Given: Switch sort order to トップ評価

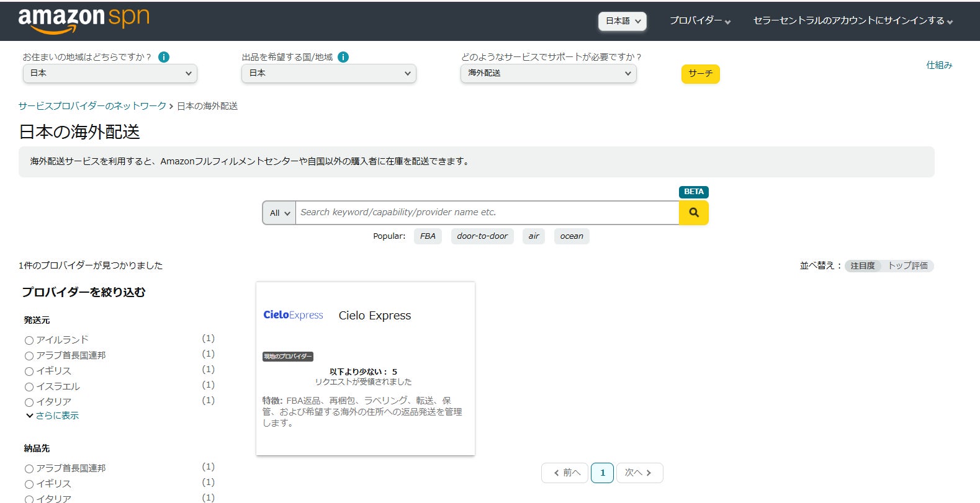Looking at the screenshot, I should tap(907, 265).
